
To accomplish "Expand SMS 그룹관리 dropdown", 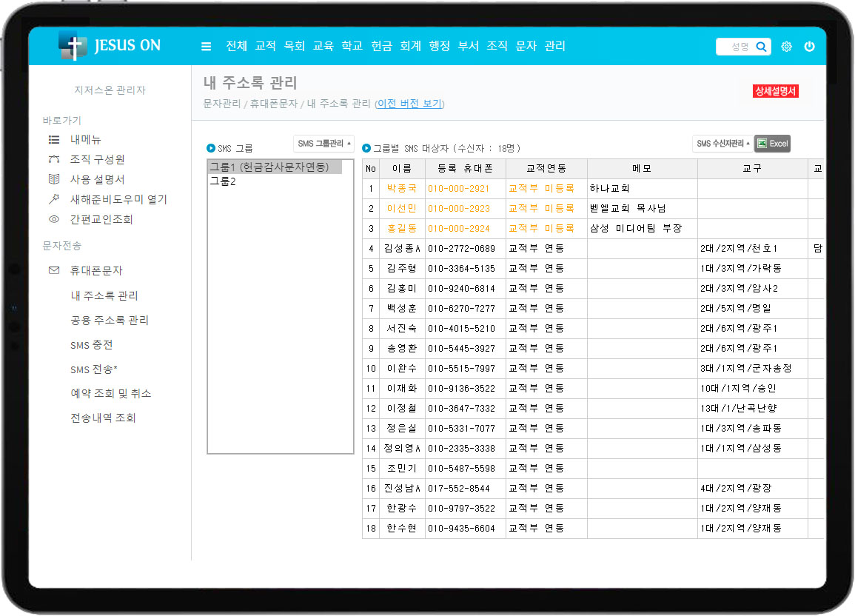I will [x=323, y=143].
